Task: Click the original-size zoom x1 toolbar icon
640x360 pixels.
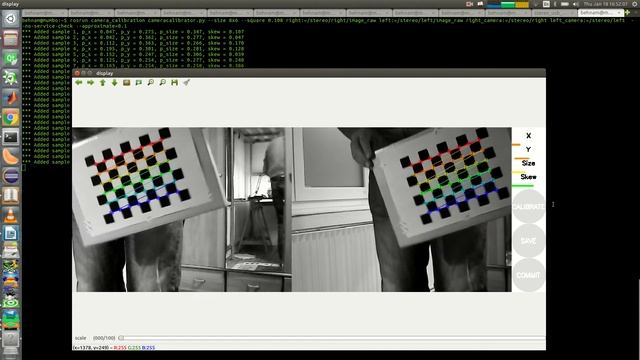Action: tap(127, 82)
